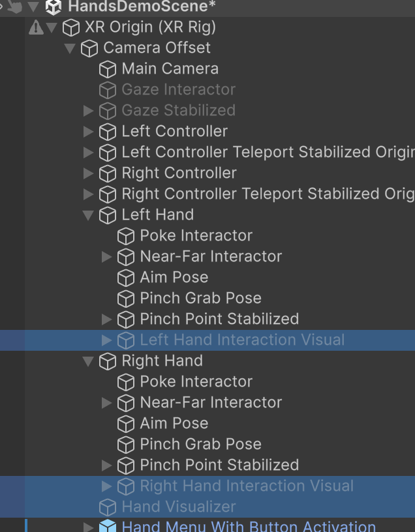Expand Hand Menu With Button Activation prefab
The image size is (415, 532).
click(89, 526)
